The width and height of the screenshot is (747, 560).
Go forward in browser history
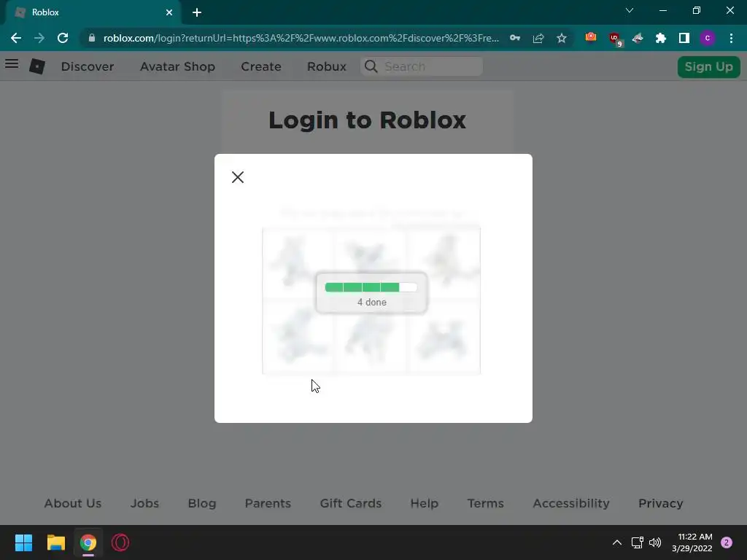click(x=39, y=38)
